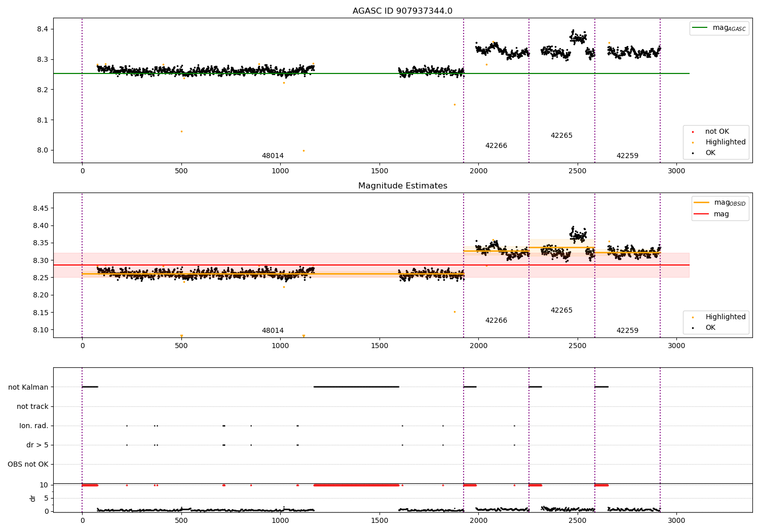Click obsid label 42265 in magnitude estimates plot
This screenshot has height=532, width=760.
coord(561,311)
